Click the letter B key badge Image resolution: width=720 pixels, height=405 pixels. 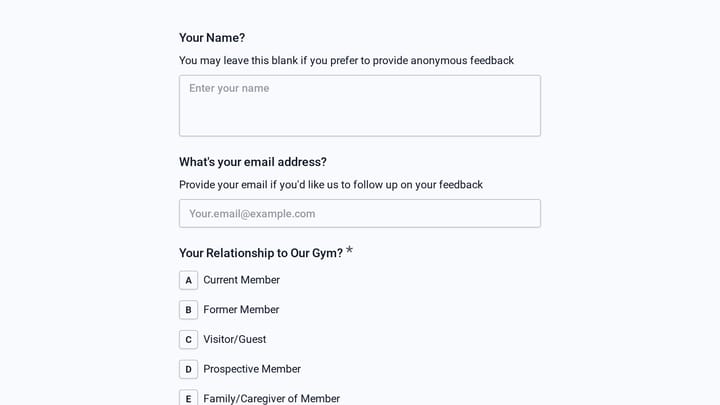188,310
